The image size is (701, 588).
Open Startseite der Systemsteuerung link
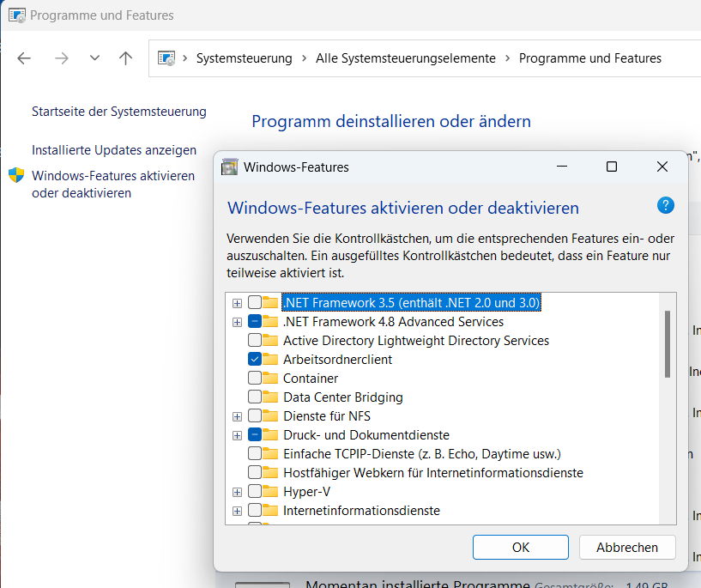[119, 112]
